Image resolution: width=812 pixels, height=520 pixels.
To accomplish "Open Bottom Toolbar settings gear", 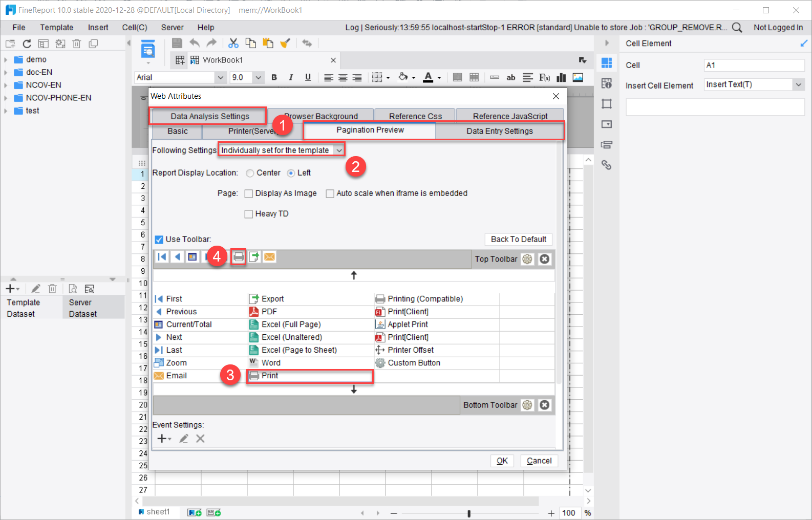I will [x=527, y=405].
